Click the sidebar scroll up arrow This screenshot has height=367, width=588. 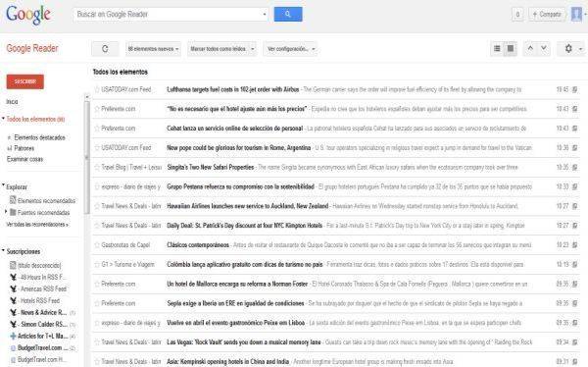coord(87,97)
